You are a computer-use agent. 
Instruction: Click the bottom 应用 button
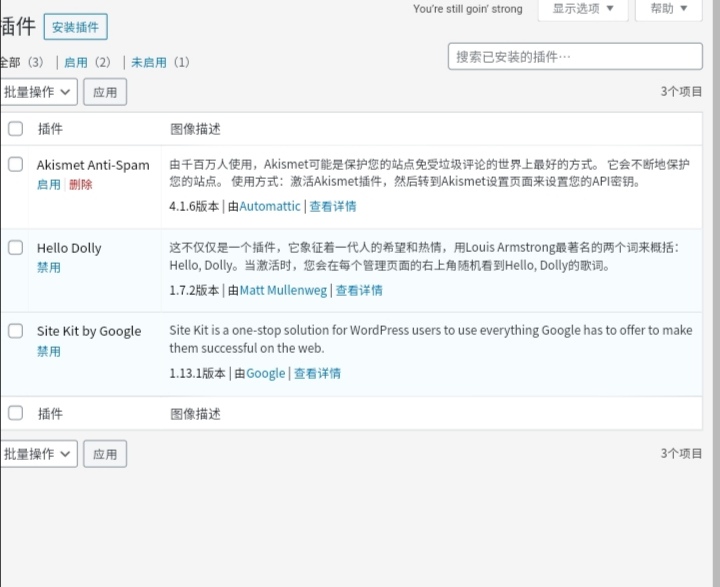(105, 454)
